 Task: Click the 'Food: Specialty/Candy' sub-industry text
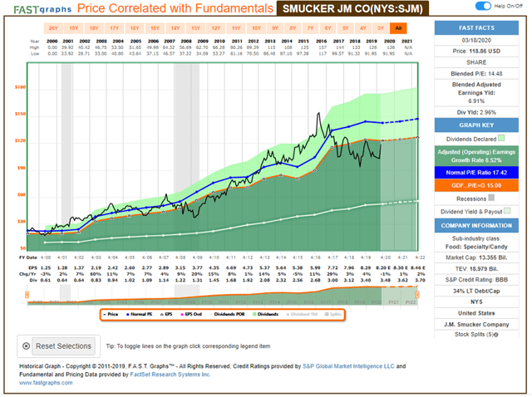pyautogui.click(x=478, y=248)
